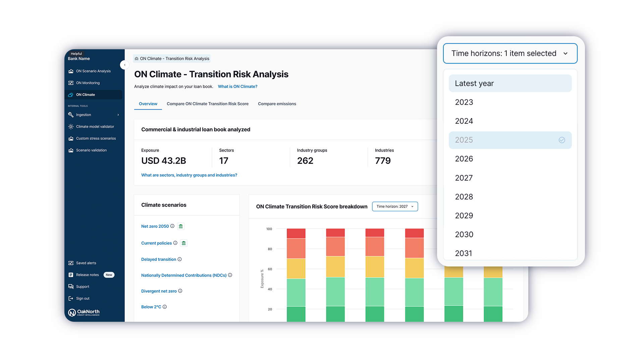
Task: Click the Exposure value USD 43.2B
Action: [164, 161]
